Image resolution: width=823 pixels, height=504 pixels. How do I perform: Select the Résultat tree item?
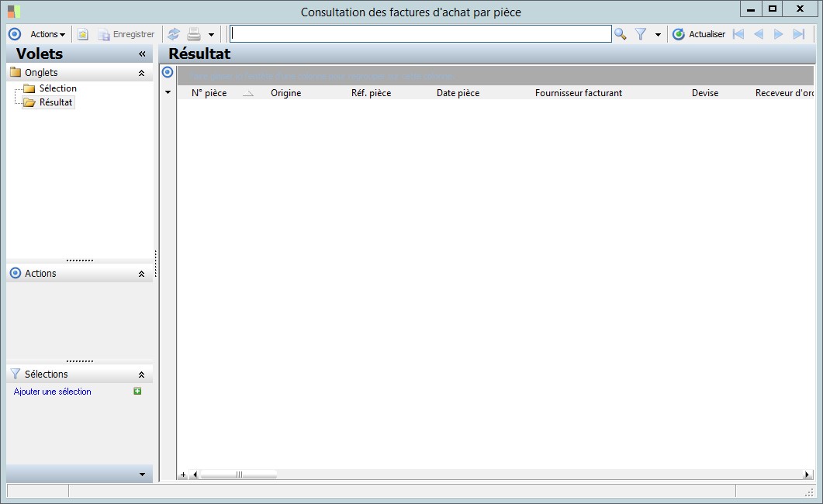(x=56, y=102)
